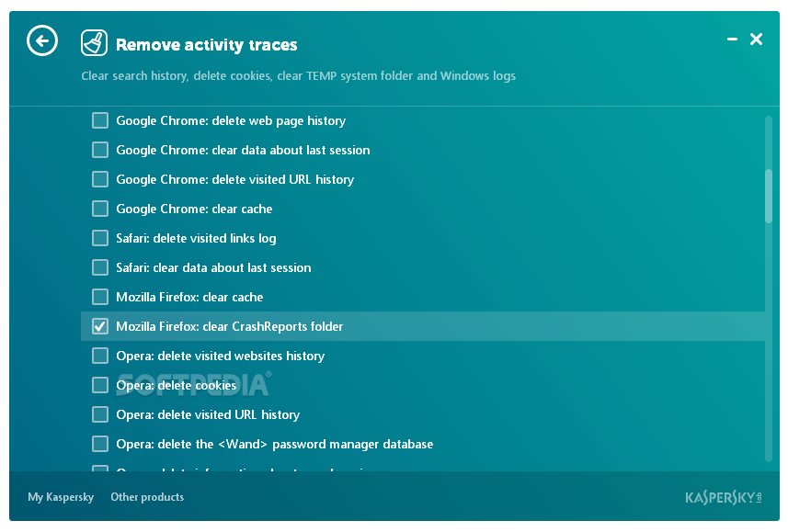Tick Google Chrome delete visited URL history
The width and height of the screenshot is (788, 532).
[100, 179]
